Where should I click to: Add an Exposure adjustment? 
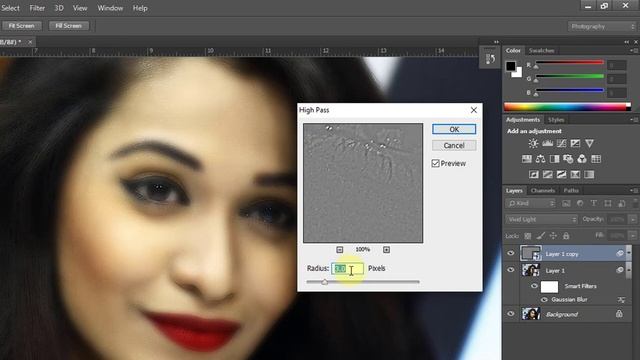click(x=575, y=143)
